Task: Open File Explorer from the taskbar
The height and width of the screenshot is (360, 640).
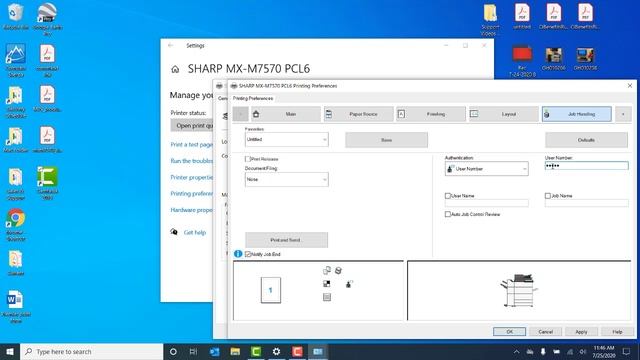Action: [235, 351]
